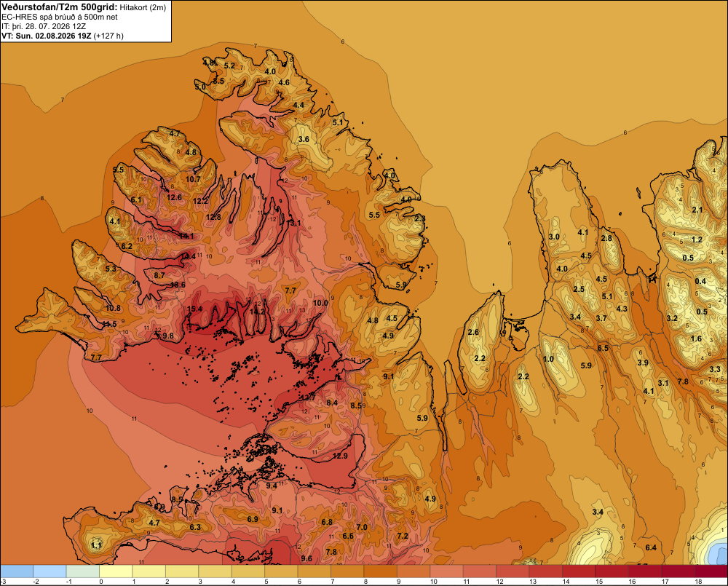Click the 6.2 temperature value on the map

(x=127, y=247)
